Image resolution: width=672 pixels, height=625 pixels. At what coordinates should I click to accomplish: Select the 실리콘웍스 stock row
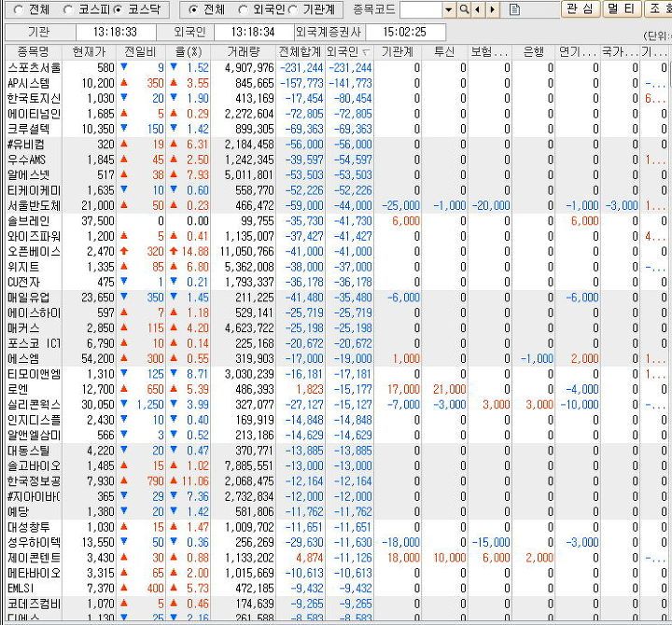[x=336, y=405]
